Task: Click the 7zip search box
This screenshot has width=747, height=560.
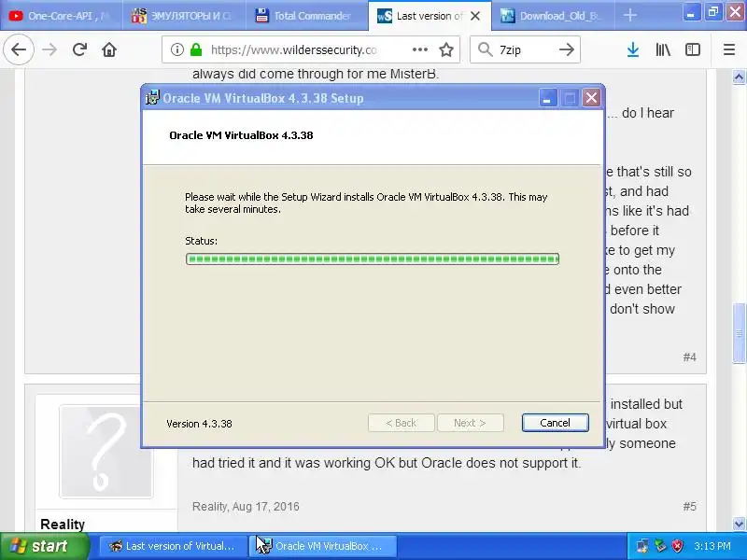Action: (525, 49)
